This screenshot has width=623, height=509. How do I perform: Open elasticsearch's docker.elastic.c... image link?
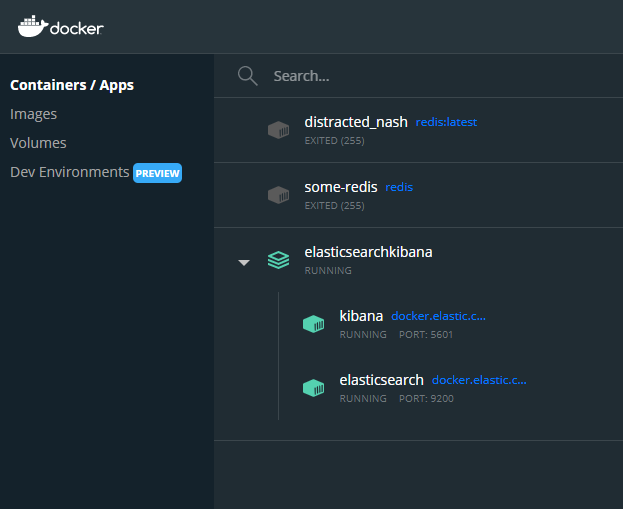pyautogui.click(x=479, y=380)
